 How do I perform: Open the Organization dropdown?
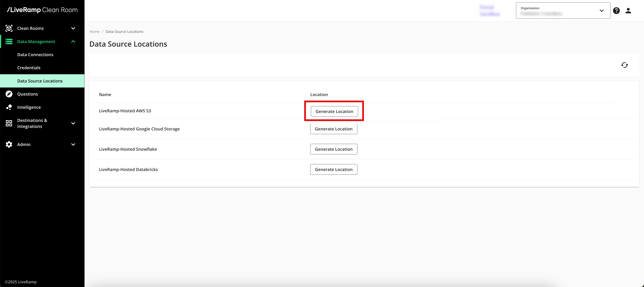point(563,11)
